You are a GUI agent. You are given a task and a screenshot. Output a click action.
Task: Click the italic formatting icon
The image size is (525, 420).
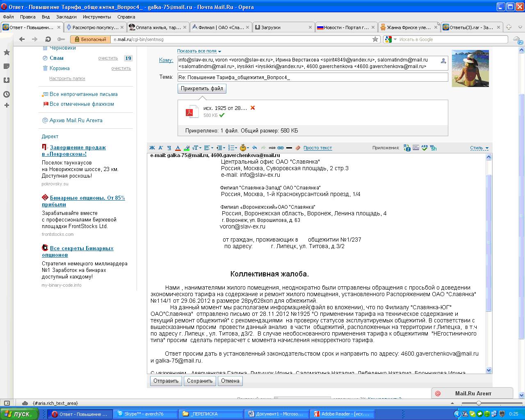pyautogui.click(x=160, y=148)
